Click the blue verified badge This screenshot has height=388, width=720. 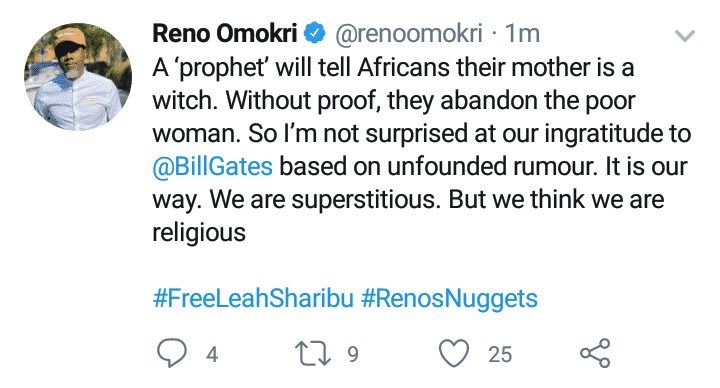pos(315,33)
